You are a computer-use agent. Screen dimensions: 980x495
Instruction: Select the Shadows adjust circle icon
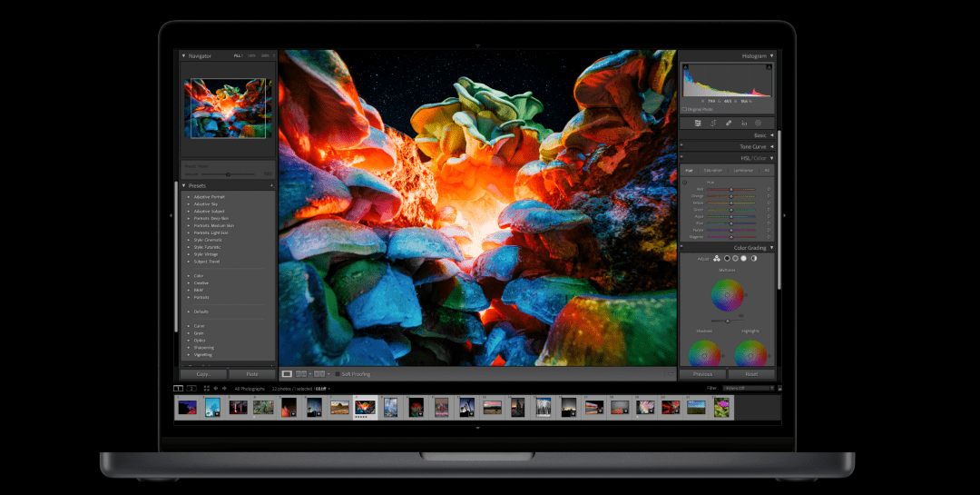pos(727,259)
